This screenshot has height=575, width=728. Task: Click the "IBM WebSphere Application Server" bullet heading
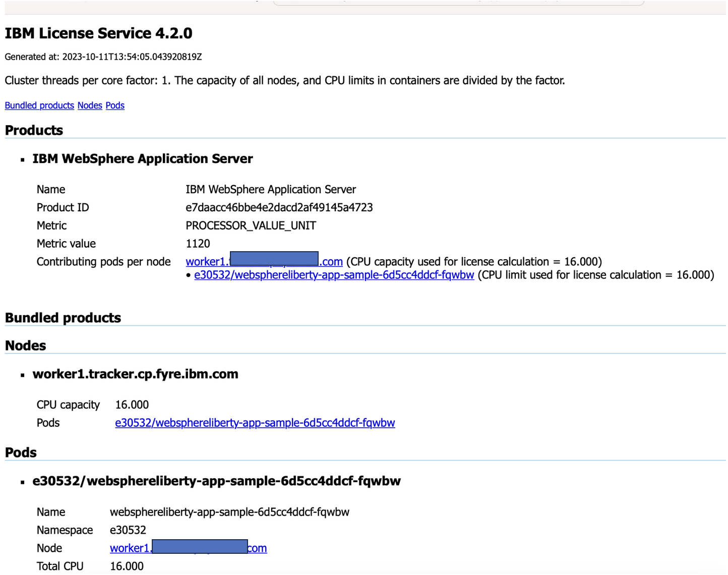(x=143, y=158)
